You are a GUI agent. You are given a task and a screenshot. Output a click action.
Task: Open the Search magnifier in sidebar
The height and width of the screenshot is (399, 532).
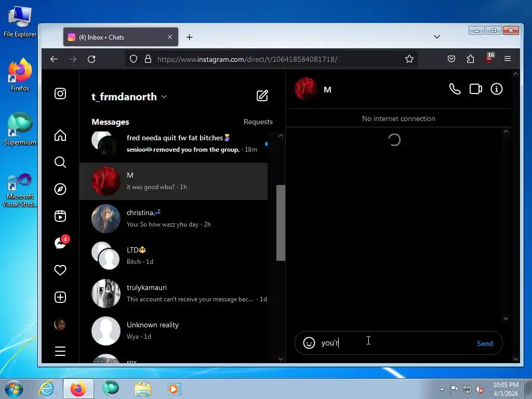tap(60, 162)
